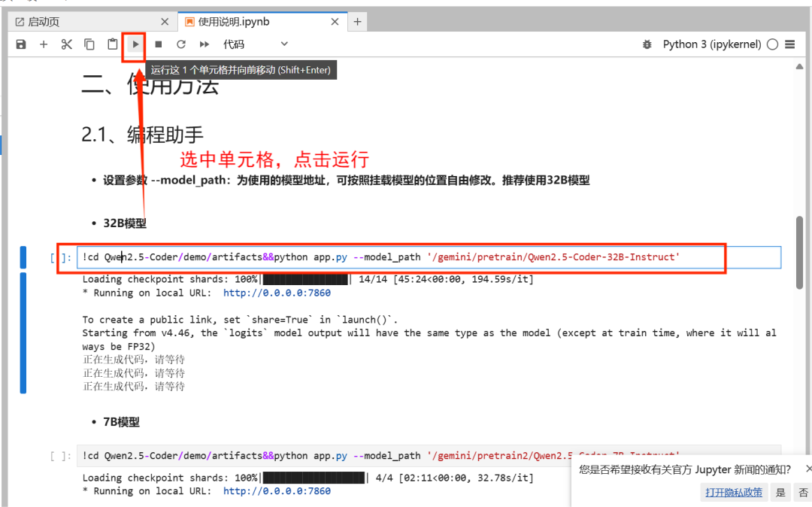Insert a new cell with the plus icon
This screenshot has width=812, height=507.
44,44
